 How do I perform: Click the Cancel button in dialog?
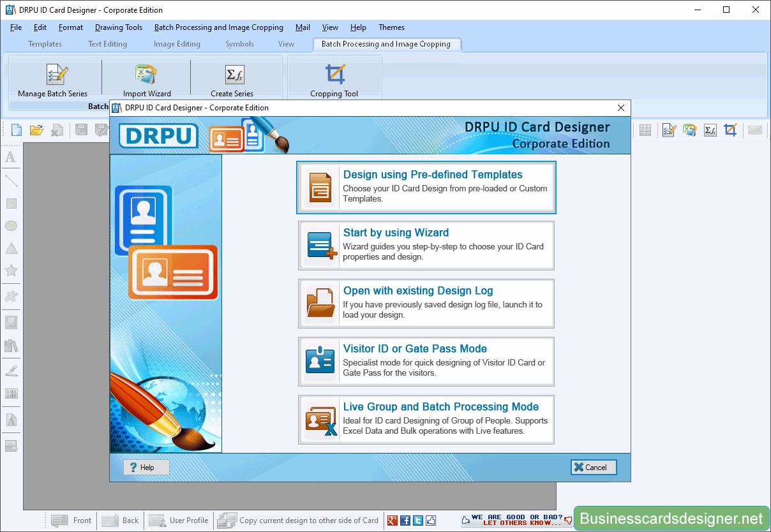click(x=594, y=468)
